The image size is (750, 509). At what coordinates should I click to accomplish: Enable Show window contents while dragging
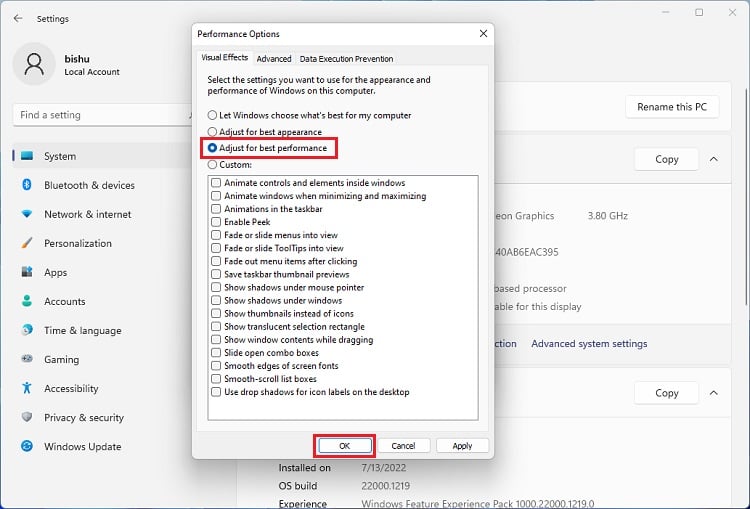click(x=216, y=340)
